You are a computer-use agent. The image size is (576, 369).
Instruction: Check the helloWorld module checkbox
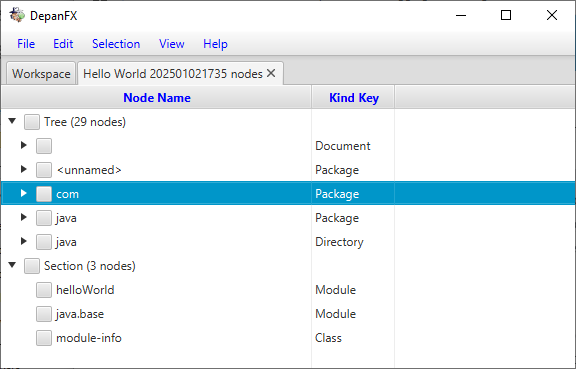coord(44,290)
